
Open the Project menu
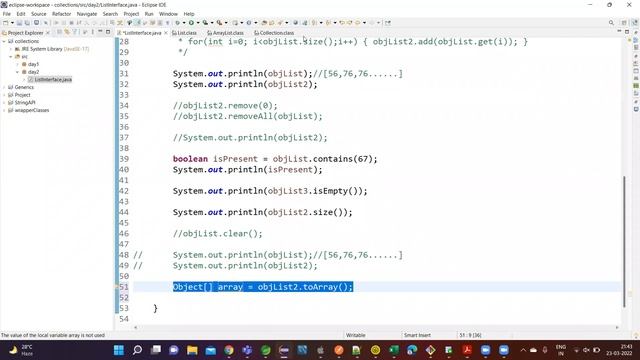click(131, 14)
